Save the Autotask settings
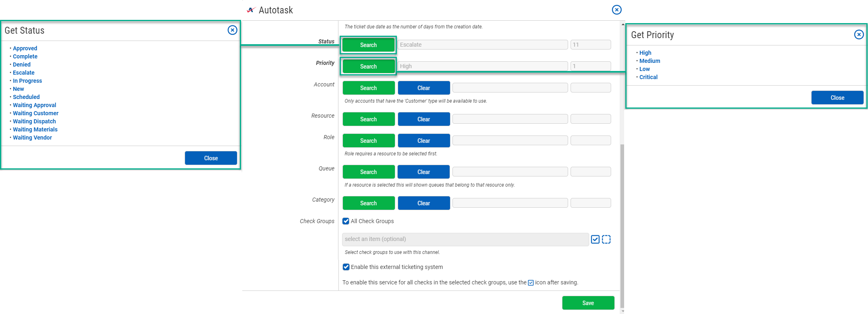Screen dimensions: 868x314 click(588, 303)
